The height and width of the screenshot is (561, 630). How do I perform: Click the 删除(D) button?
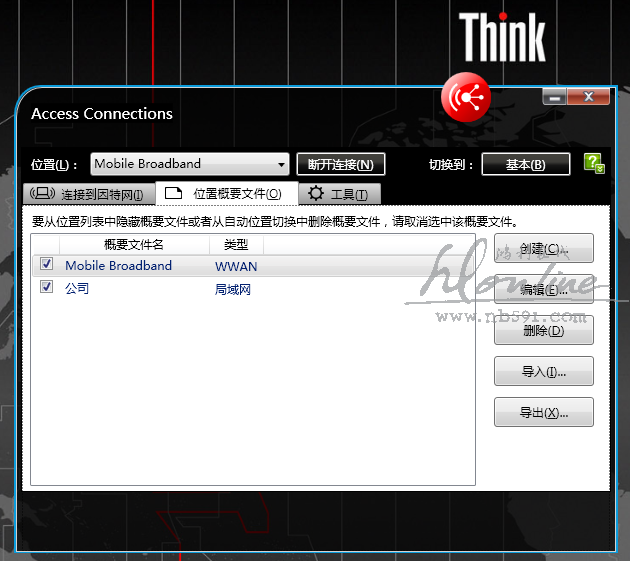click(x=544, y=330)
